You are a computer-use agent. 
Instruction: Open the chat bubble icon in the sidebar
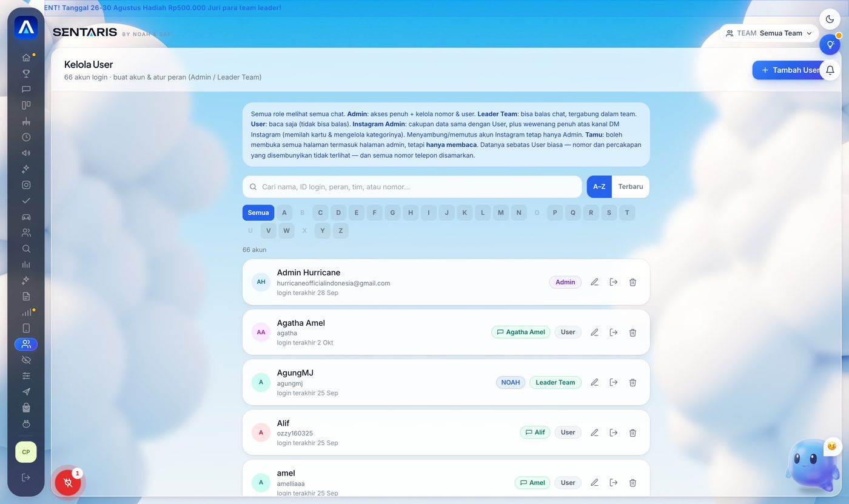click(26, 89)
